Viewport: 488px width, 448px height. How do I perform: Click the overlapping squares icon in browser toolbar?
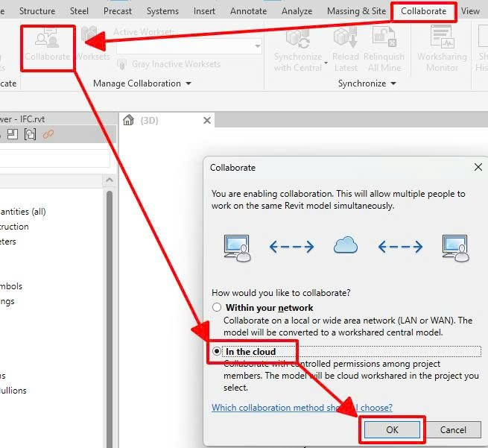31,134
